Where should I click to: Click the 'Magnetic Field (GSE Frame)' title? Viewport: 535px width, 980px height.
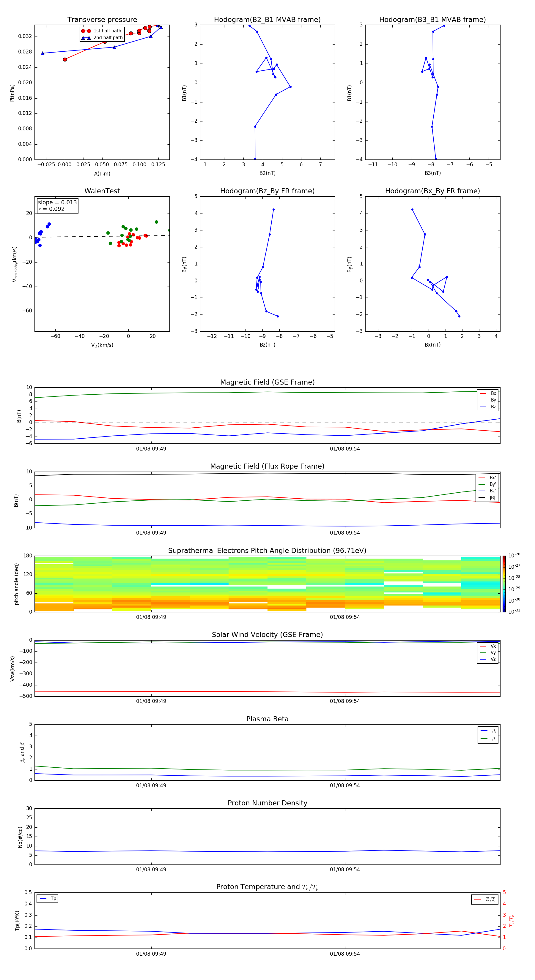tap(267, 382)
